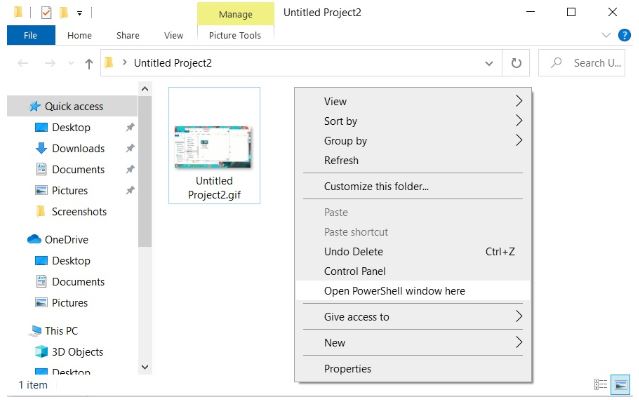The width and height of the screenshot is (639, 400).
Task: Open the Help question mark icon
Action: tap(625, 35)
